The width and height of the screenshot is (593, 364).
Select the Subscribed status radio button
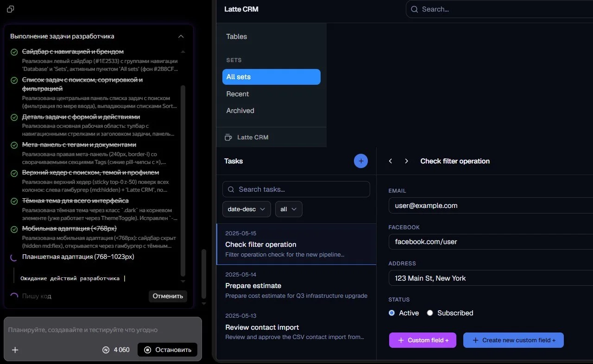coord(430,313)
